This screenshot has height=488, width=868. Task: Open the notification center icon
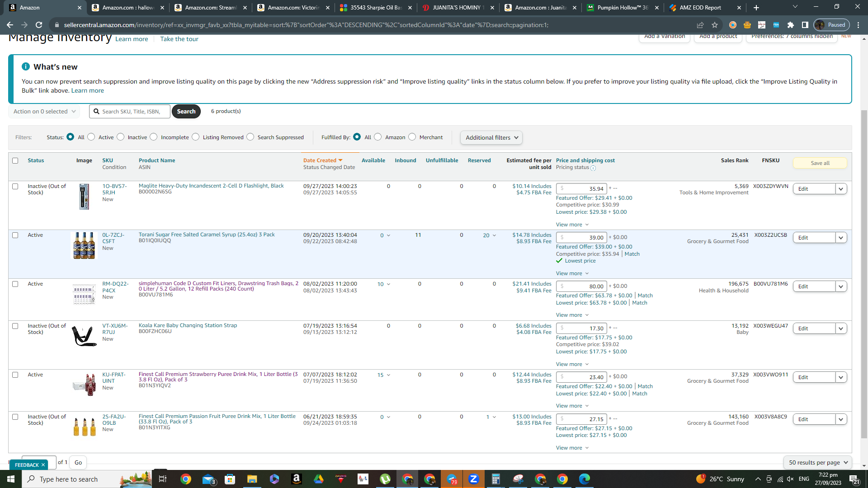point(854,479)
